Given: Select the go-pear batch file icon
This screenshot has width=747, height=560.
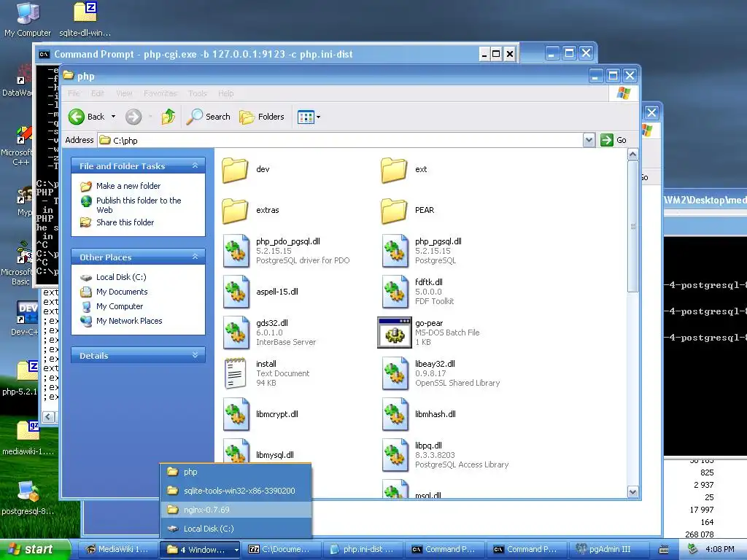Looking at the screenshot, I should tap(395, 332).
